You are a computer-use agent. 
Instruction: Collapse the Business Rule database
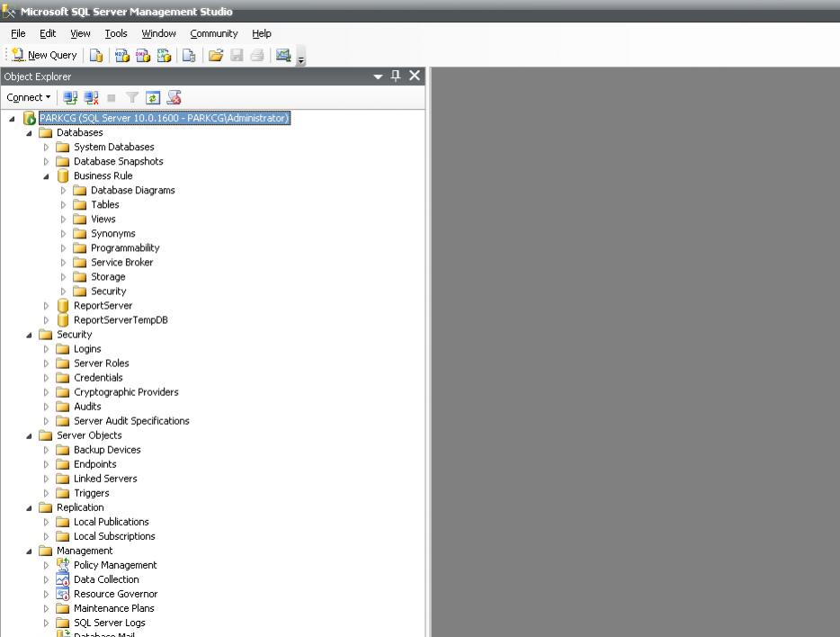coord(46,176)
